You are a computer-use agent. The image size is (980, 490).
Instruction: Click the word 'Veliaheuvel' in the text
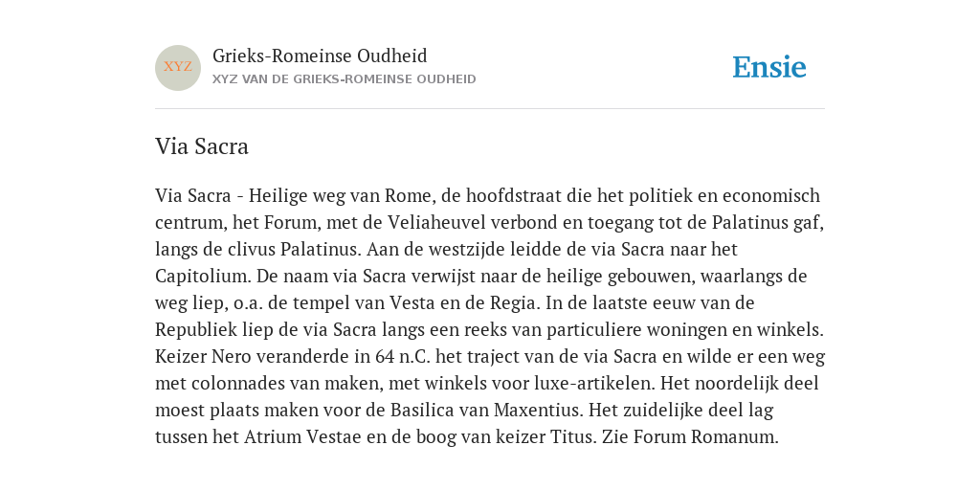coord(436,222)
